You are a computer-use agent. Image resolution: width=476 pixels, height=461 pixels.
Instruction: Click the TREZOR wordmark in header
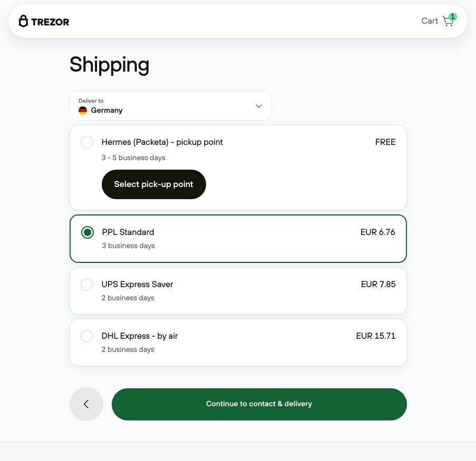pos(50,22)
